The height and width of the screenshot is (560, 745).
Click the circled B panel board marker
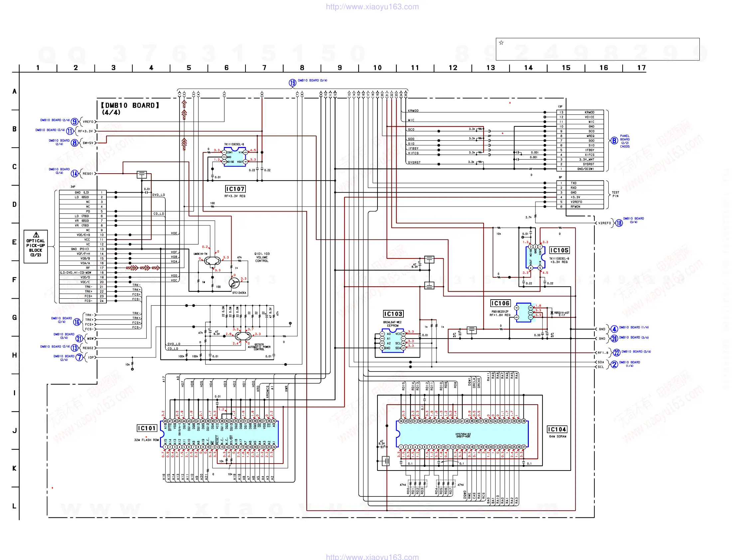(x=614, y=141)
